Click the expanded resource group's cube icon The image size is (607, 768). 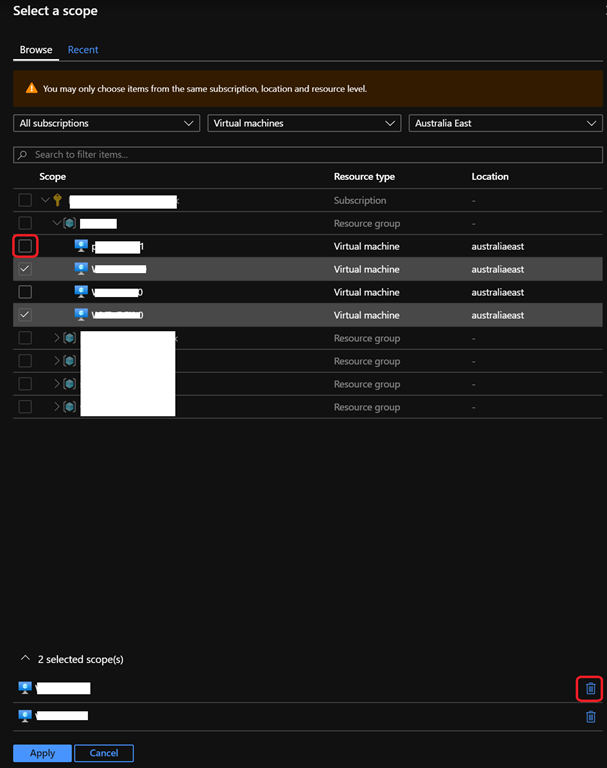click(70, 223)
